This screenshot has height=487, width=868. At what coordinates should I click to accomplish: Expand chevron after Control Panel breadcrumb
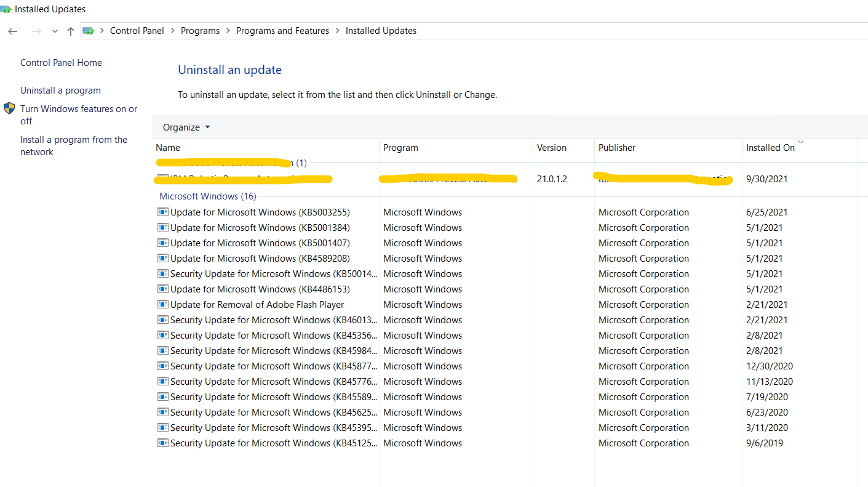tap(172, 31)
